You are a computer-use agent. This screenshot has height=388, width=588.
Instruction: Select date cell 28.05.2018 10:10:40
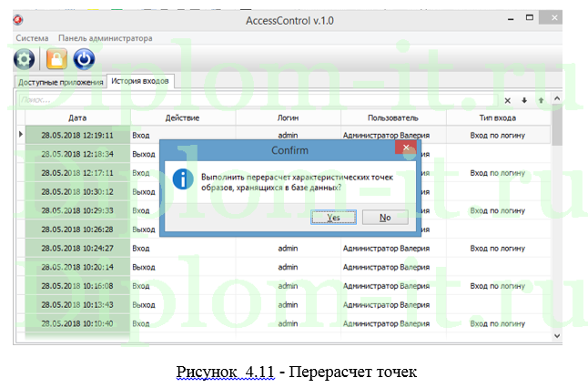[x=77, y=323]
